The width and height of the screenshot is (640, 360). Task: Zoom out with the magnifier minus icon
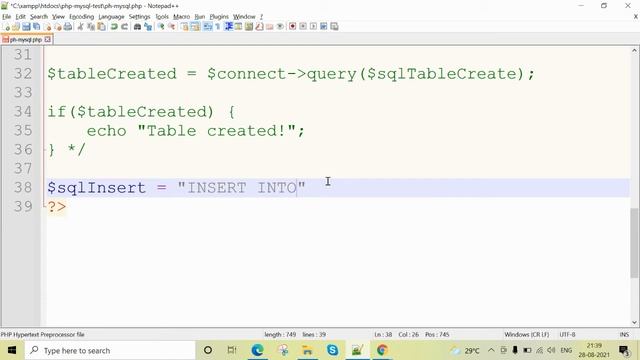[x=171, y=27]
